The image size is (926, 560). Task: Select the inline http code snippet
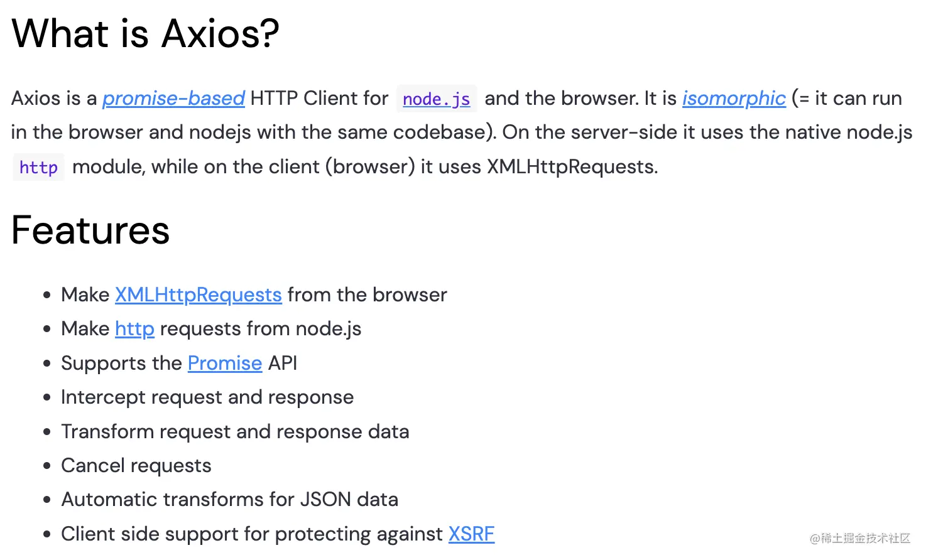point(38,168)
